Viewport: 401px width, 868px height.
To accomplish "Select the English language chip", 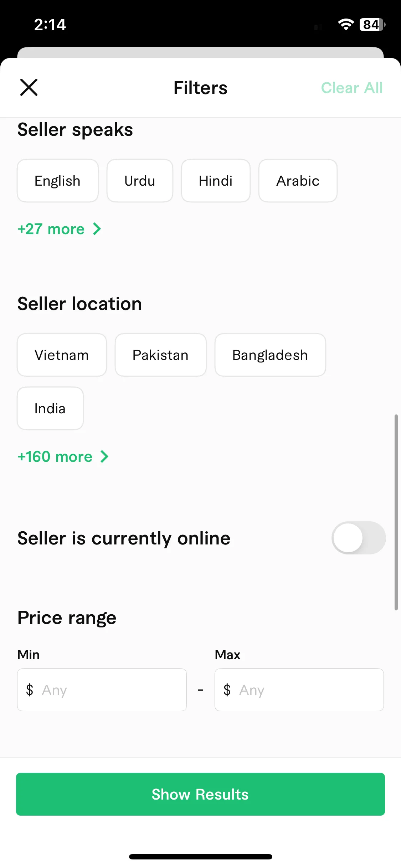I will (x=58, y=181).
